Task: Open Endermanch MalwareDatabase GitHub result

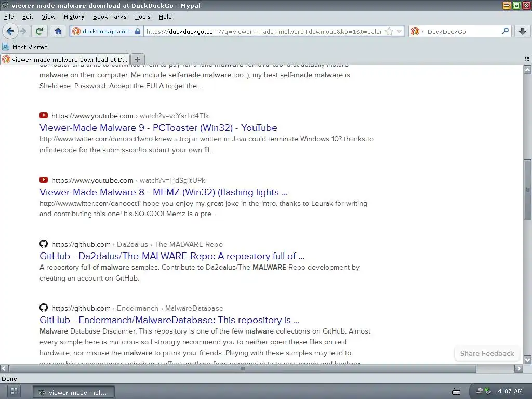Action: pyautogui.click(x=170, y=320)
